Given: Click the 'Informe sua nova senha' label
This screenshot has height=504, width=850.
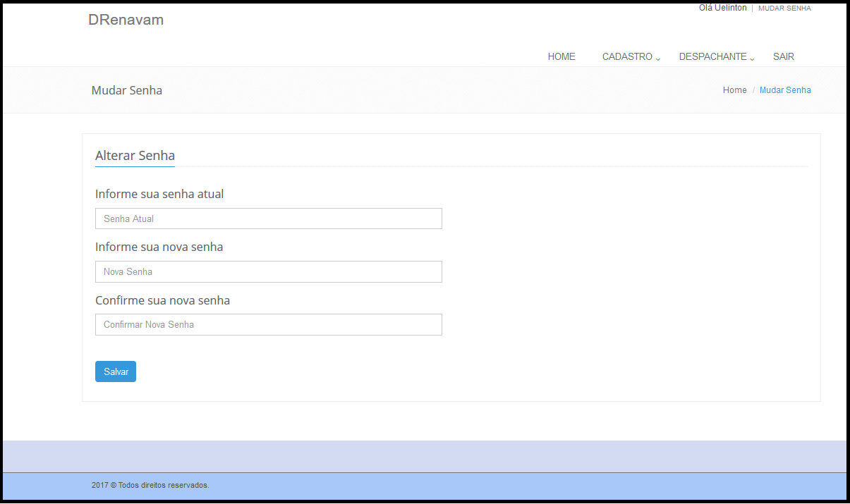Looking at the screenshot, I should (159, 247).
